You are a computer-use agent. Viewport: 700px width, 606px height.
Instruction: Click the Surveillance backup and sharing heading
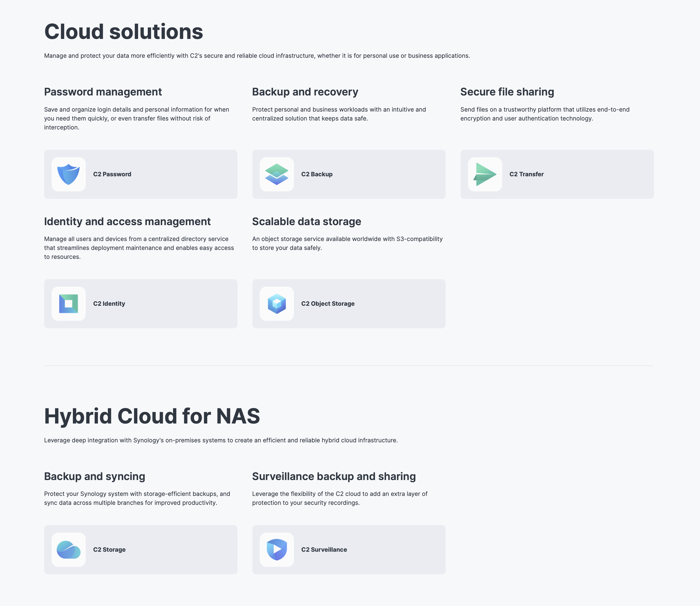[334, 477]
